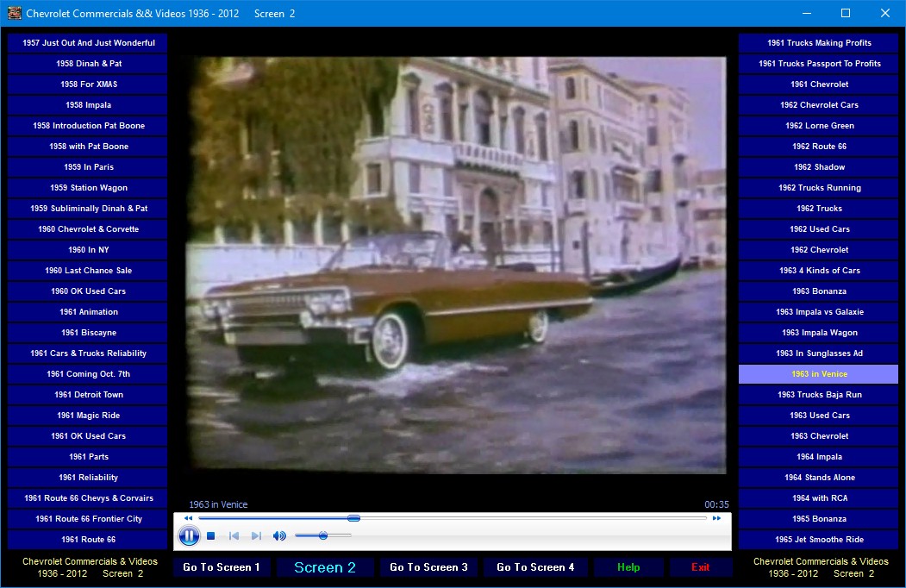Click the app icon in the title bar
The height and width of the screenshot is (588, 906).
14,13
